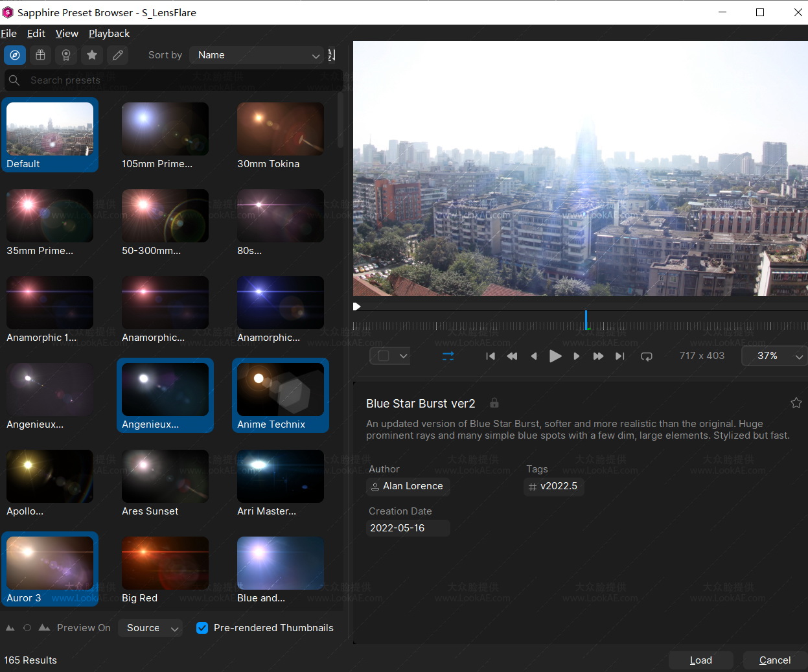Click the search magnifier icon
The height and width of the screenshot is (672, 808).
(14, 80)
